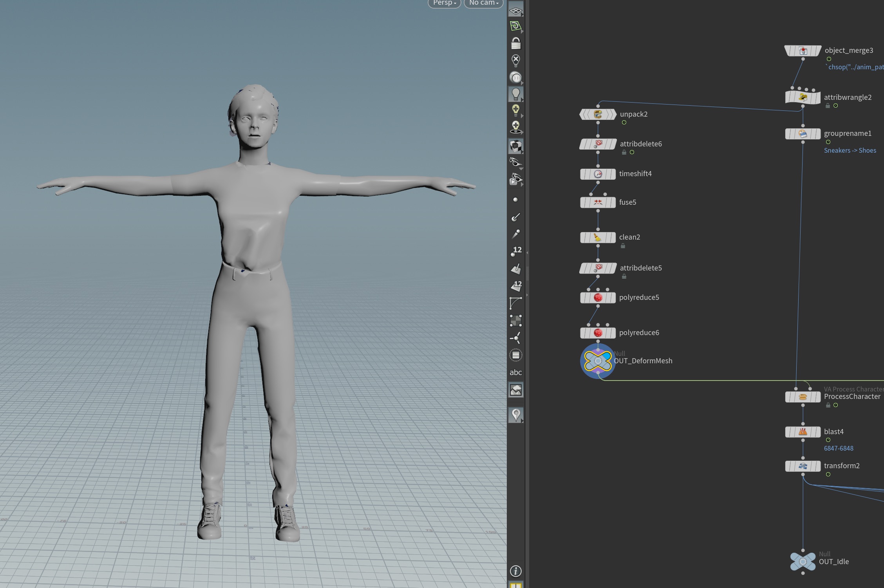This screenshot has width=884, height=588.
Task: Enable high quality lighting plus bulb
Action: [x=516, y=110]
